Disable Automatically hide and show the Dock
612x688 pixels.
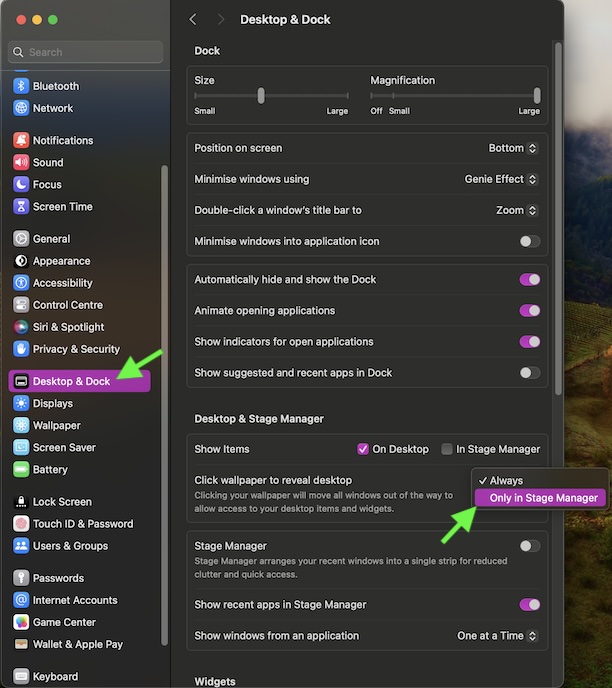[x=529, y=280]
